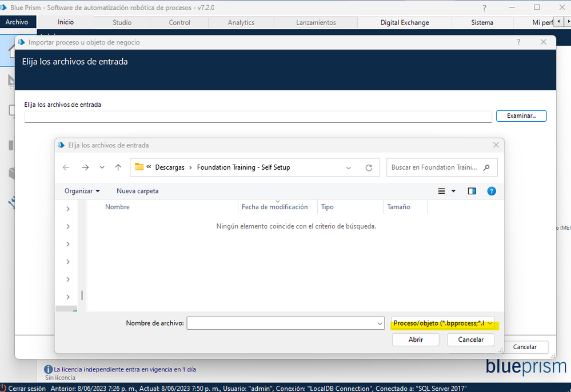Viewport: 571px width, 392px height.
Task: Click the Examinar... button
Action: click(x=521, y=116)
